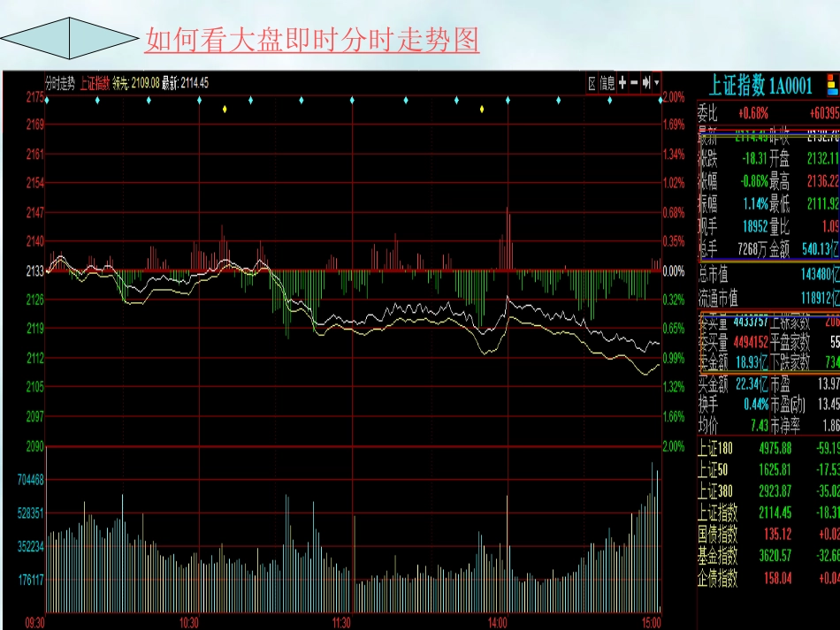Click the yellow diamond marker after 10:30

tap(225, 110)
